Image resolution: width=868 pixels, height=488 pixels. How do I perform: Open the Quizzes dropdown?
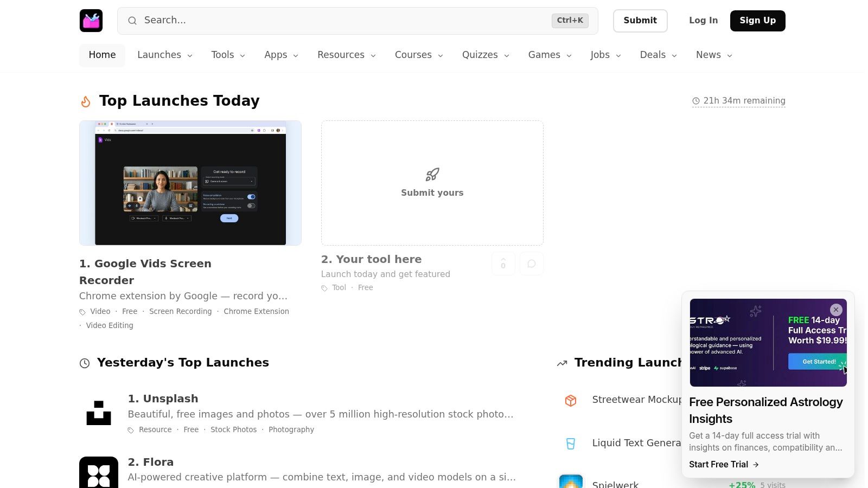coord(486,55)
